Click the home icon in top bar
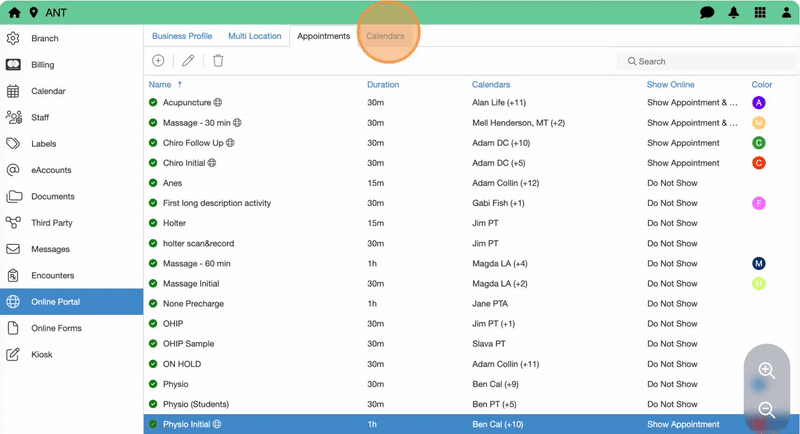Image resolution: width=800 pixels, height=434 pixels. pyautogui.click(x=14, y=13)
